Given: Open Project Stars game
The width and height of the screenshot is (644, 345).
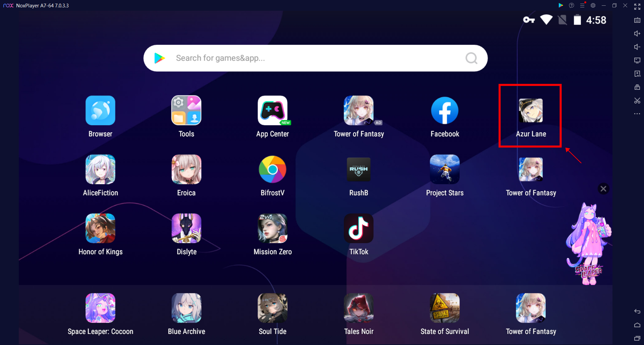Looking at the screenshot, I should [445, 169].
